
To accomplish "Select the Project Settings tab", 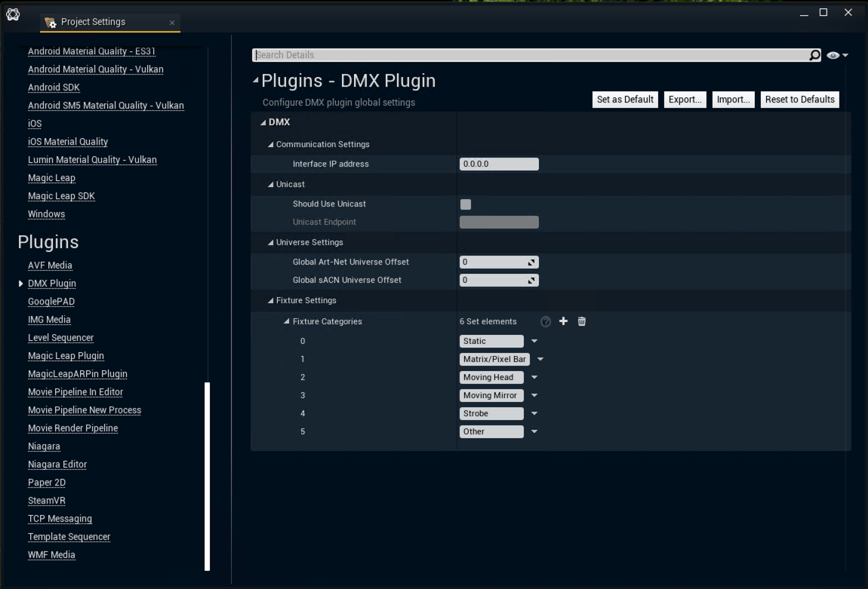I will [93, 22].
